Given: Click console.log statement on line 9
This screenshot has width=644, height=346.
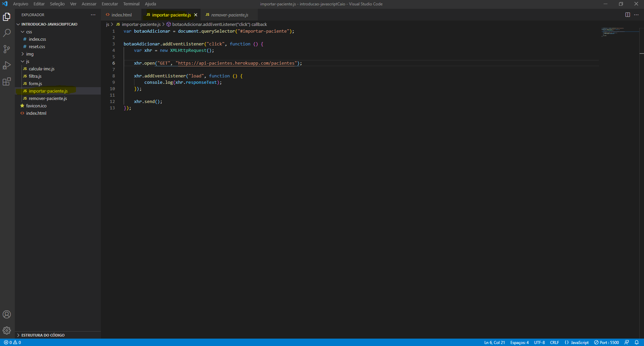Looking at the screenshot, I should [183, 82].
